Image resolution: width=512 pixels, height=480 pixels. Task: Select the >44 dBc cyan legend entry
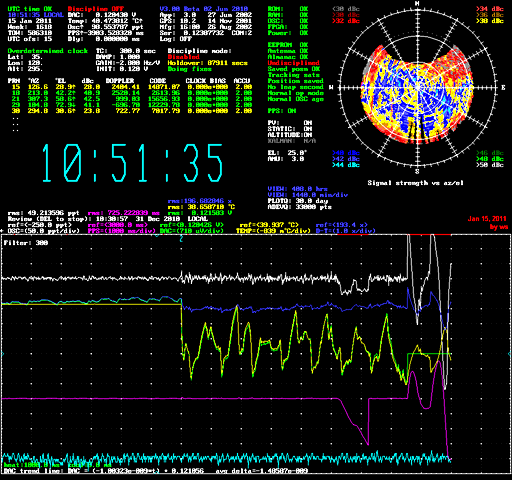346,165
